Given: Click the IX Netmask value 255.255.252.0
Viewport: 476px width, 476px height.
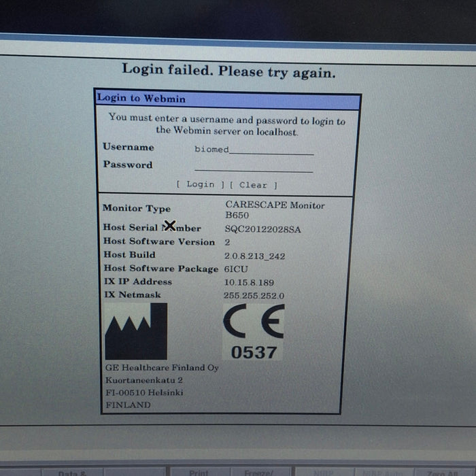Looking at the screenshot, I should [x=254, y=296].
